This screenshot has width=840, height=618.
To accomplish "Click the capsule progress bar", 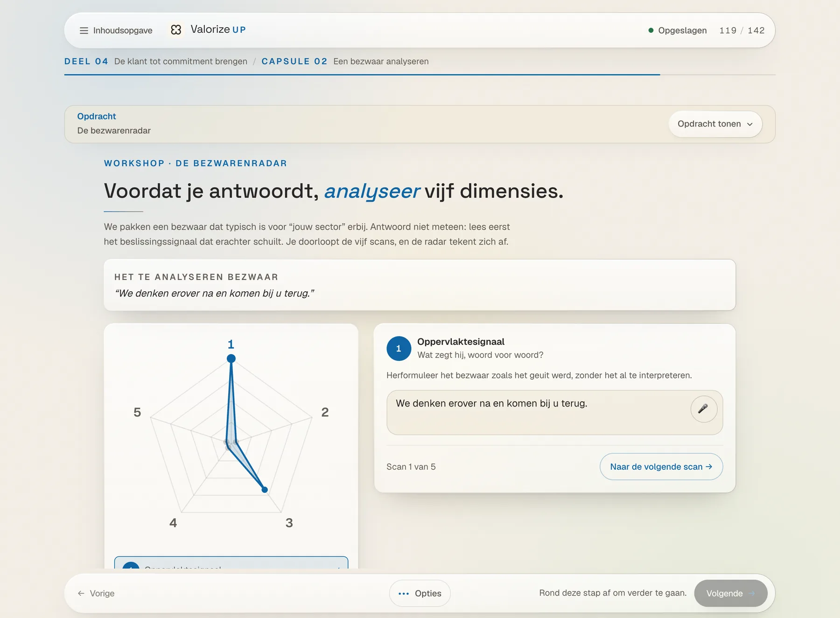I will click(x=420, y=75).
